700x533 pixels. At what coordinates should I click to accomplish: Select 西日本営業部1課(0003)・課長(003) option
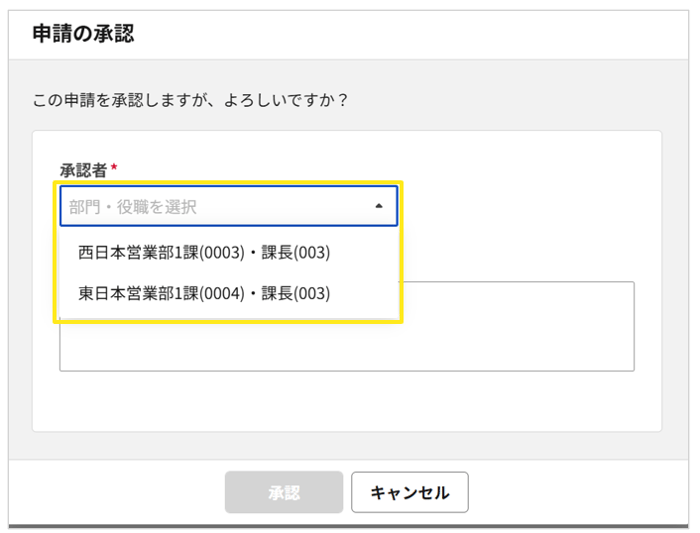click(204, 253)
